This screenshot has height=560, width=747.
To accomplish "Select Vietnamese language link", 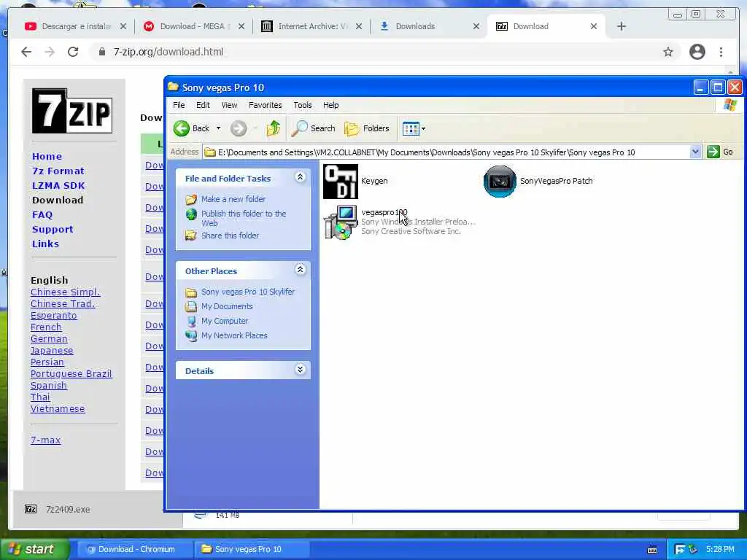I will (x=58, y=408).
